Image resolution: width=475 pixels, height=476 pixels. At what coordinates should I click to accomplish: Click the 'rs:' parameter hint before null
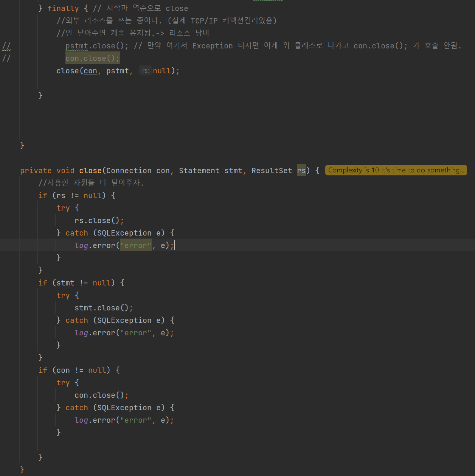click(x=146, y=71)
